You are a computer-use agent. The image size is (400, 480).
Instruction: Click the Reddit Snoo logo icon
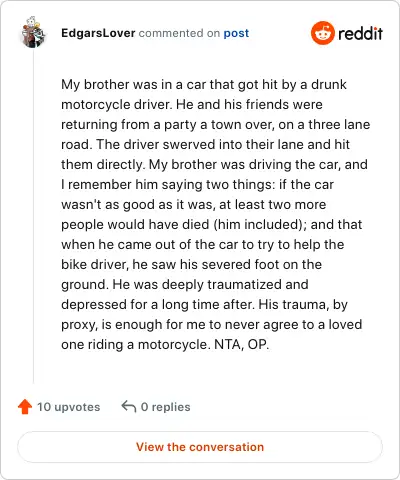pos(322,33)
